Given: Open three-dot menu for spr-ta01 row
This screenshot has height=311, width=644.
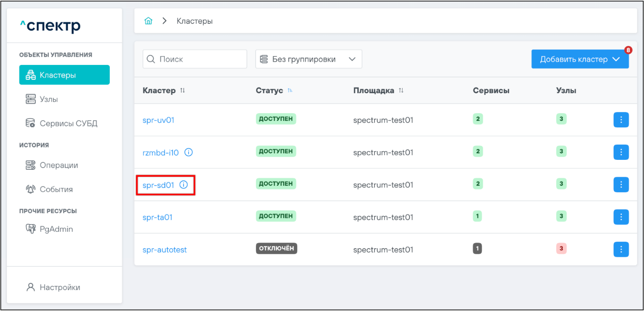Looking at the screenshot, I should tap(621, 217).
